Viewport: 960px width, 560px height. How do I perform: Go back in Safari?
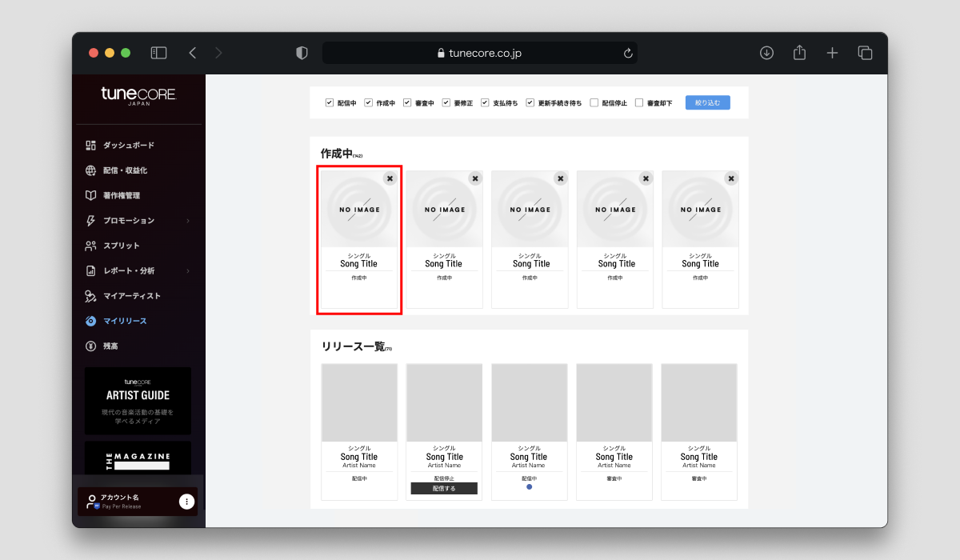pos(192,53)
